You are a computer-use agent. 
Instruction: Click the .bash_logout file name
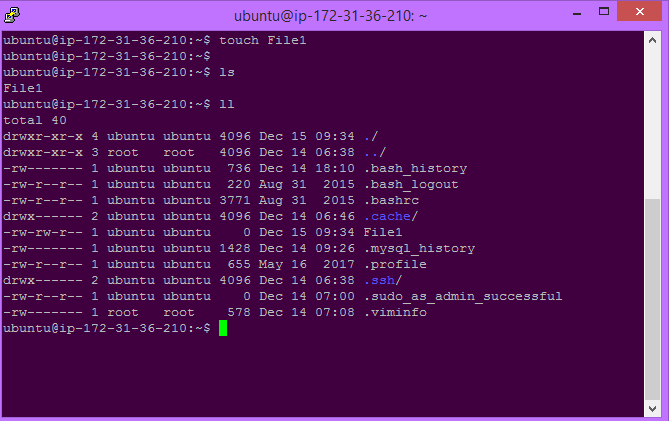[x=411, y=184]
